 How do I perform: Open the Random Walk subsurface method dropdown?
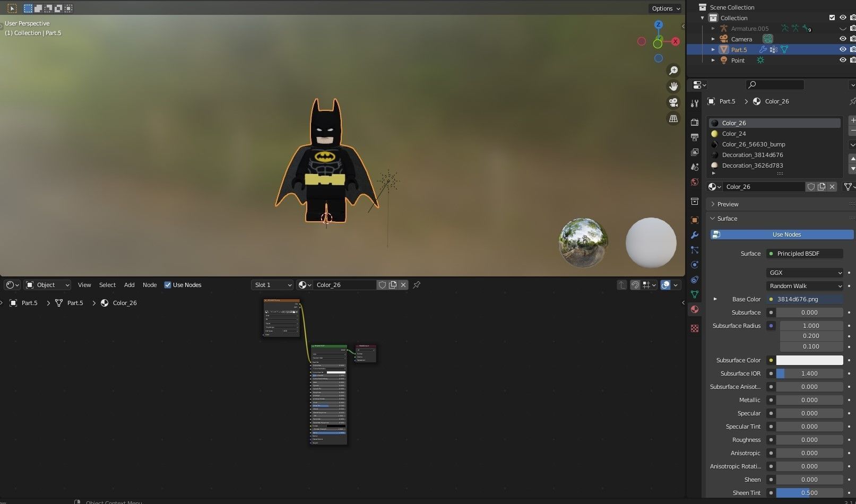tap(805, 286)
